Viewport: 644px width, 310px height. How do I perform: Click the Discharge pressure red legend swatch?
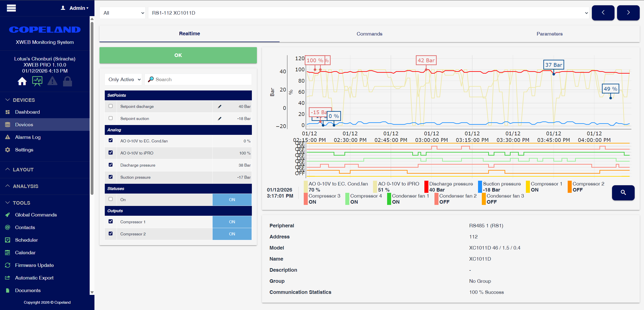pyautogui.click(x=426, y=187)
